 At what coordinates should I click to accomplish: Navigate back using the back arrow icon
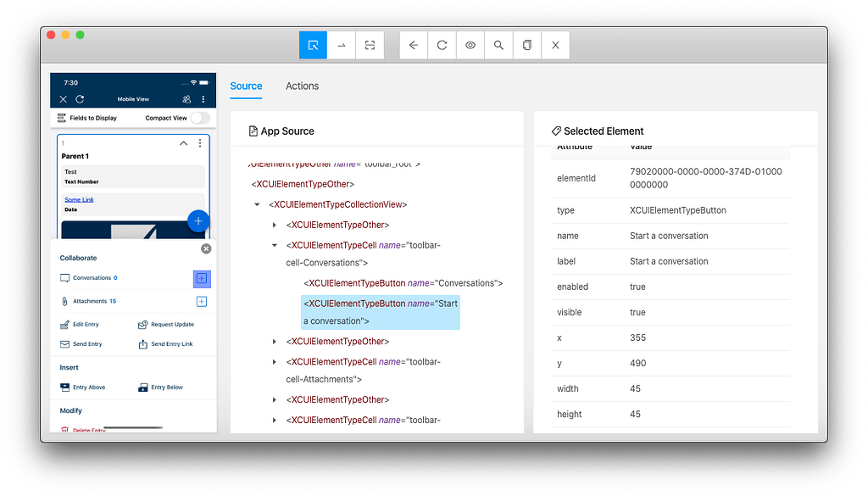point(413,45)
